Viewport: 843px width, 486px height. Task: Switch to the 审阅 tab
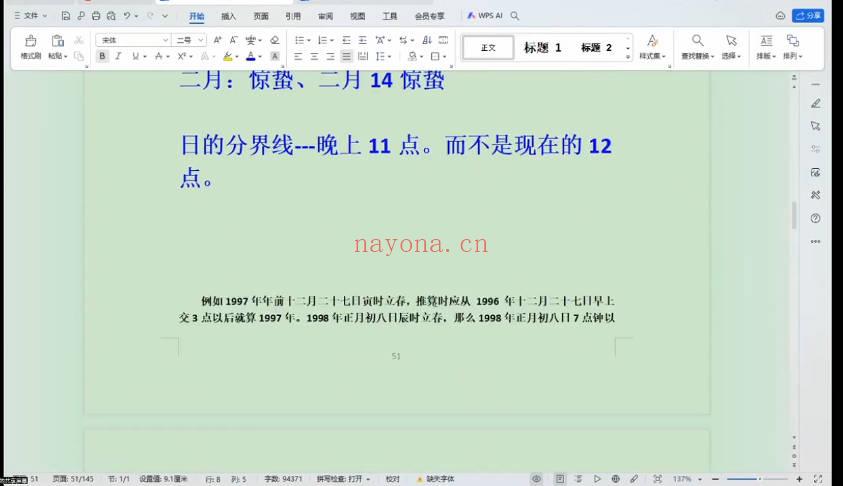point(325,16)
